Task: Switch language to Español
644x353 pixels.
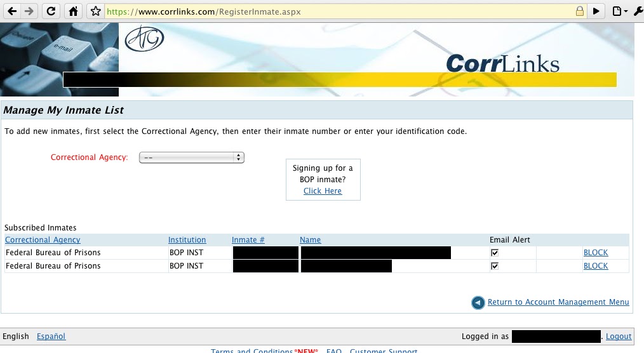Action: (x=51, y=336)
